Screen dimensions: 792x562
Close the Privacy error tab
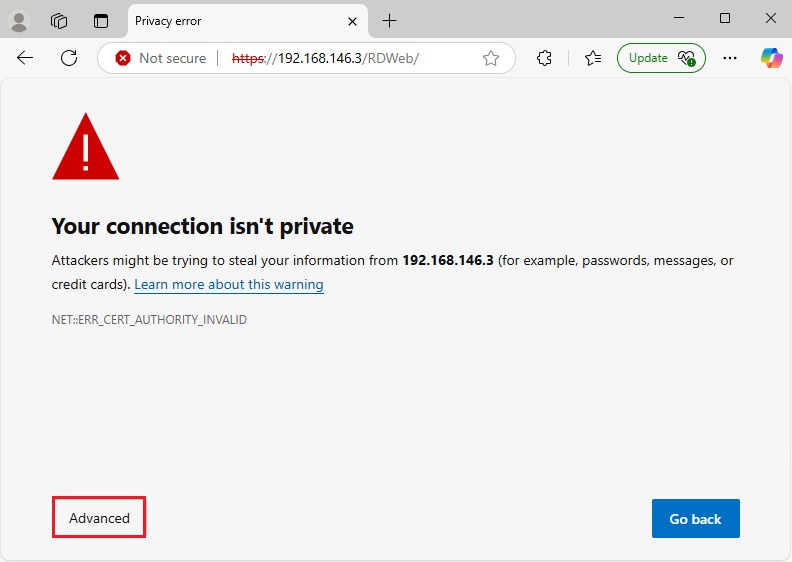click(352, 21)
